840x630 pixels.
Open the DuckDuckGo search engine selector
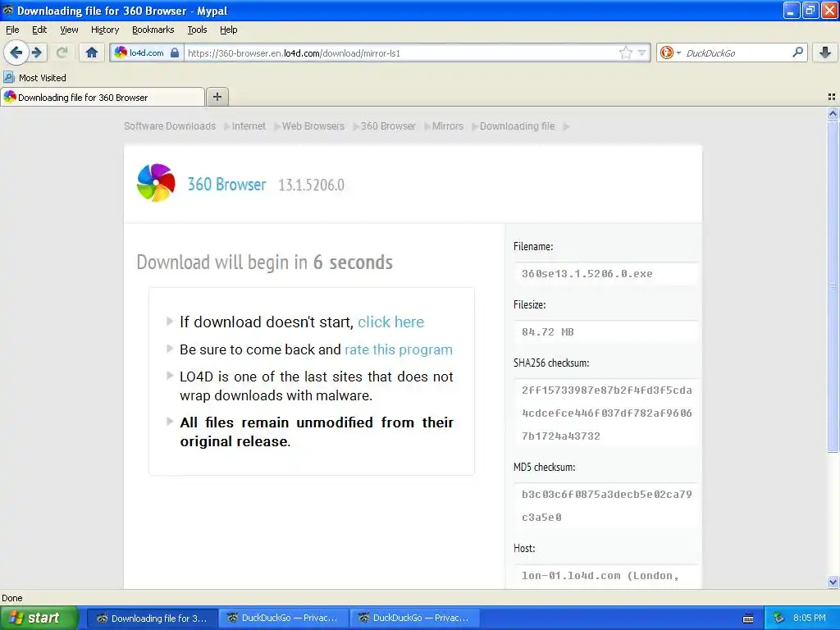670,52
